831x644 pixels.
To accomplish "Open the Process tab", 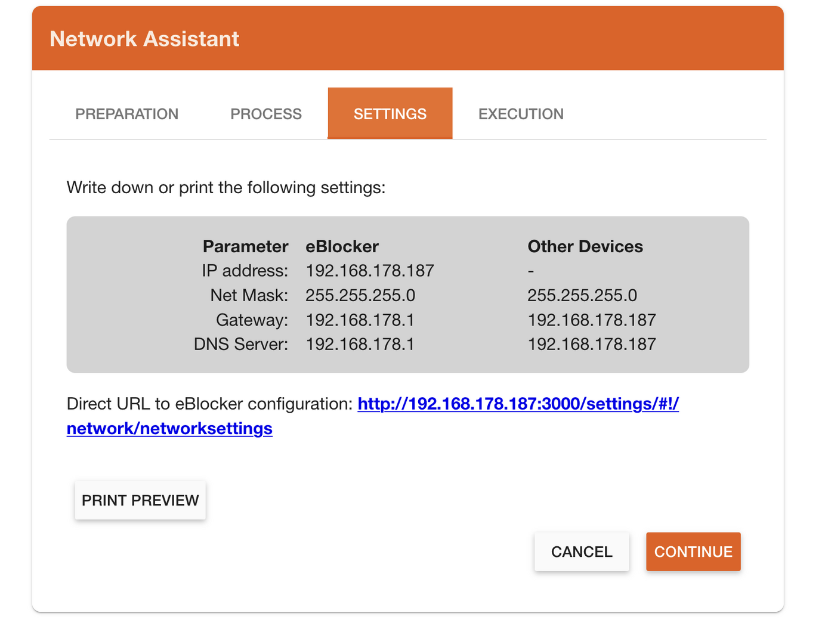I will point(266,114).
